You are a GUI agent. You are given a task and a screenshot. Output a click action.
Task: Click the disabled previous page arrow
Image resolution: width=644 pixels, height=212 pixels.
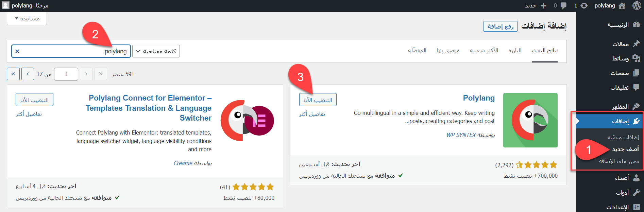86,74
